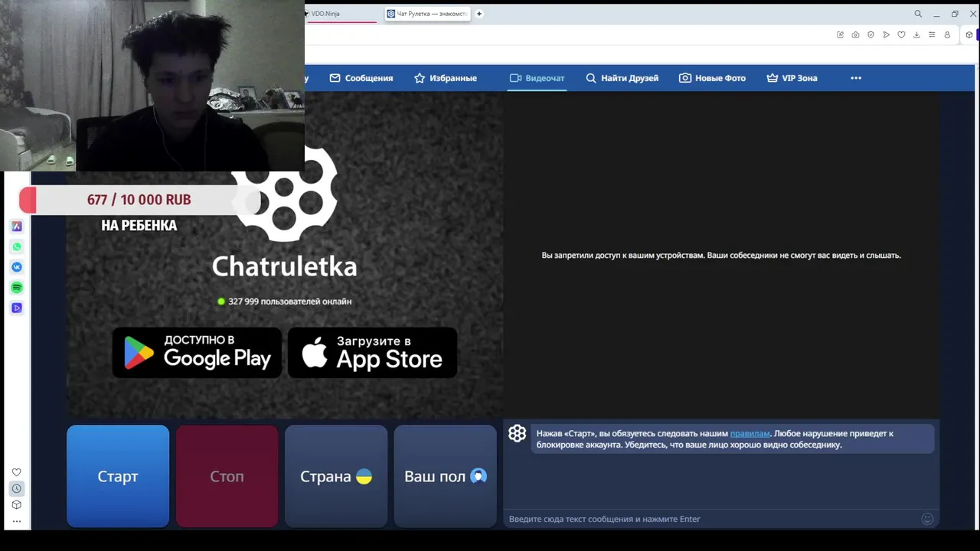Open the privacy shield toolbar icon
The height and width of the screenshot is (551, 980).
(871, 34)
